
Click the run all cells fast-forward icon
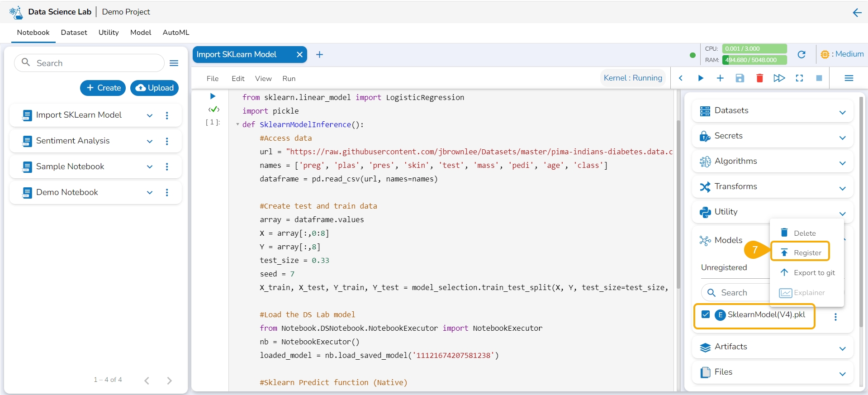(x=779, y=78)
